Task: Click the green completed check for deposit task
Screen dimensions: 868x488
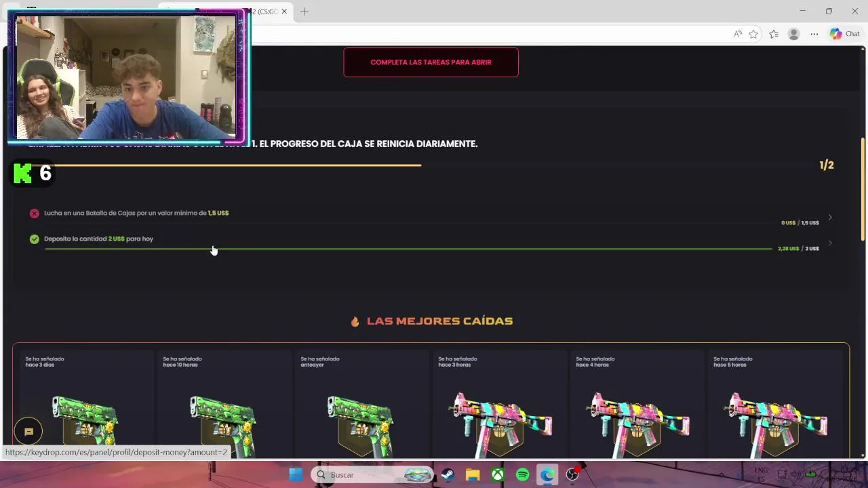Action: tap(35, 239)
